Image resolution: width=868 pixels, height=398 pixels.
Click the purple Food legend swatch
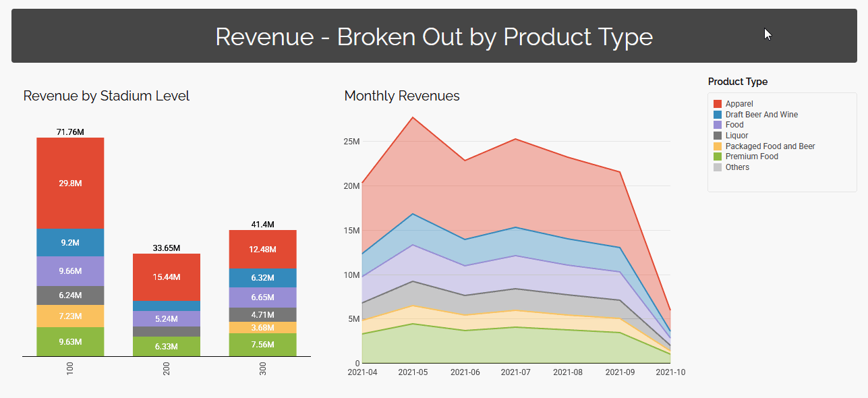tap(718, 125)
